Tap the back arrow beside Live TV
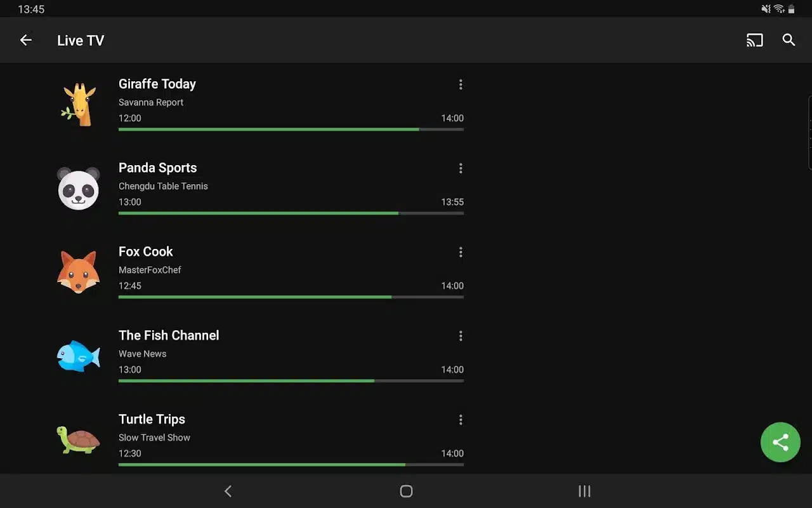 [25, 40]
